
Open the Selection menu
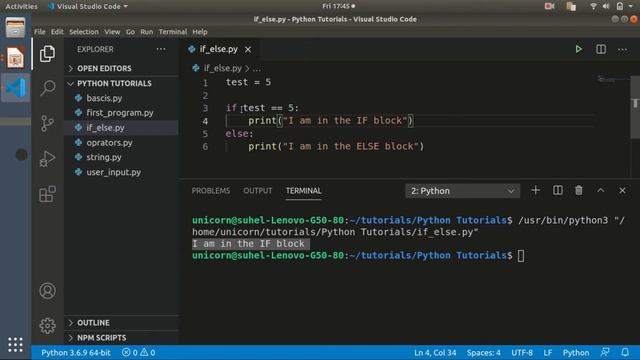84,32
